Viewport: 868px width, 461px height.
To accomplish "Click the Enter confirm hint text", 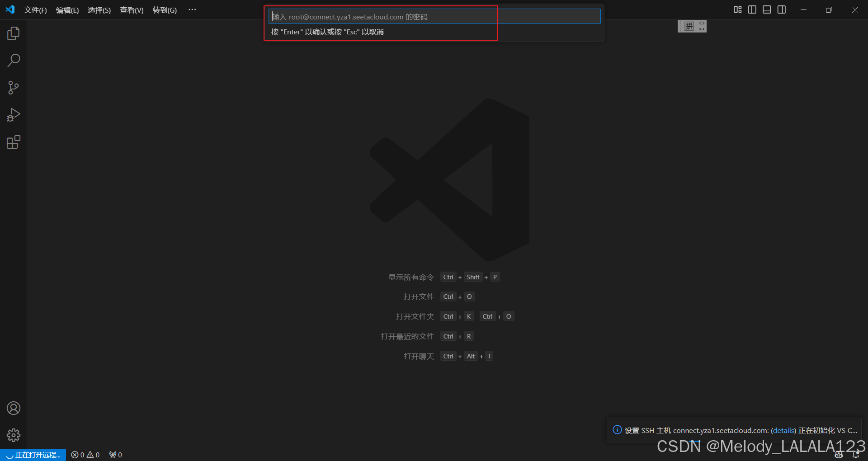I will (327, 32).
